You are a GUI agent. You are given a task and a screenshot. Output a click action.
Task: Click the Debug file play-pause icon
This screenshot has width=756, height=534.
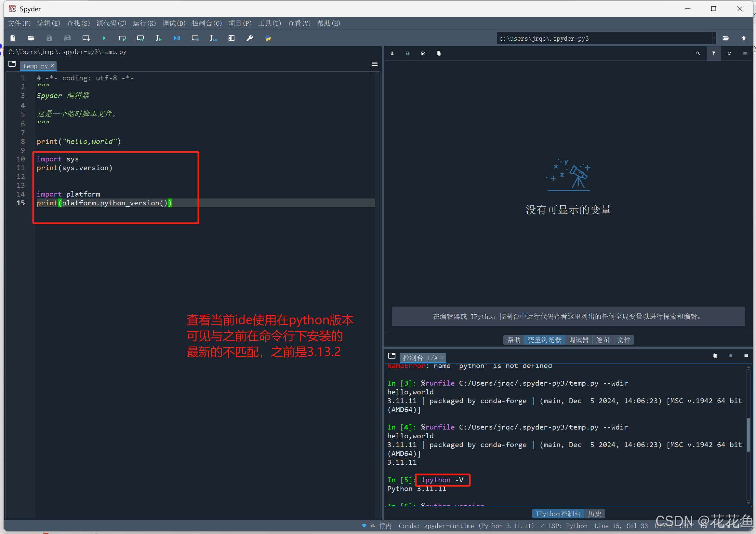(x=177, y=38)
